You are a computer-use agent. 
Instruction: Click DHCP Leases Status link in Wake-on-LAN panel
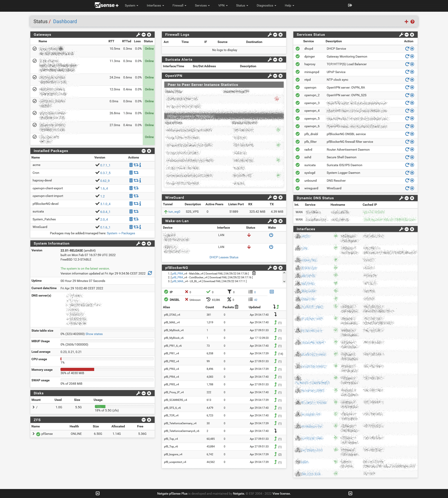click(x=223, y=258)
